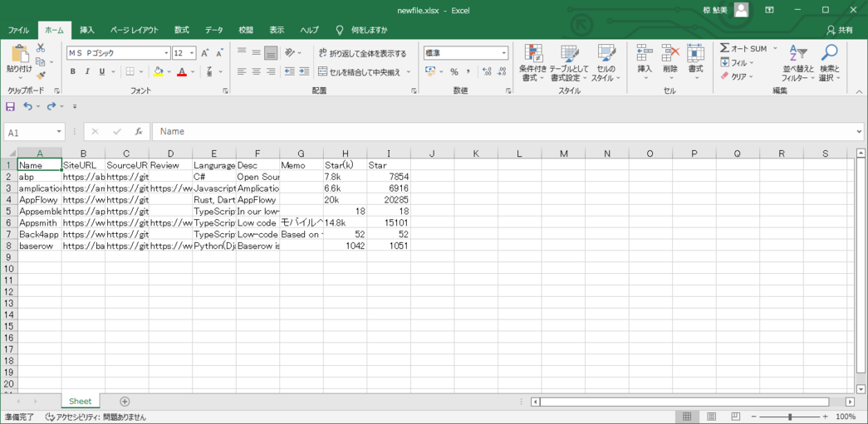This screenshot has height=424, width=868.
Task: Align text left horizontally
Action: tap(242, 71)
